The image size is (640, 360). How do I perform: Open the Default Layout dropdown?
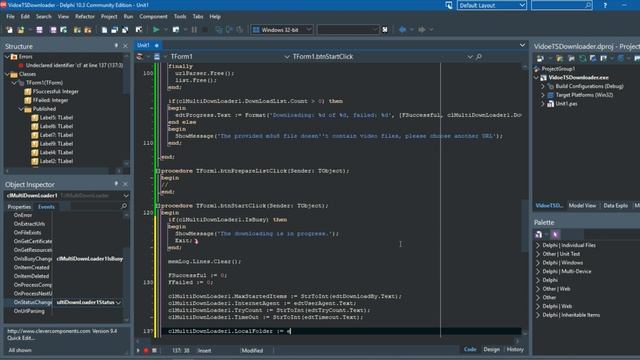pos(522,5)
